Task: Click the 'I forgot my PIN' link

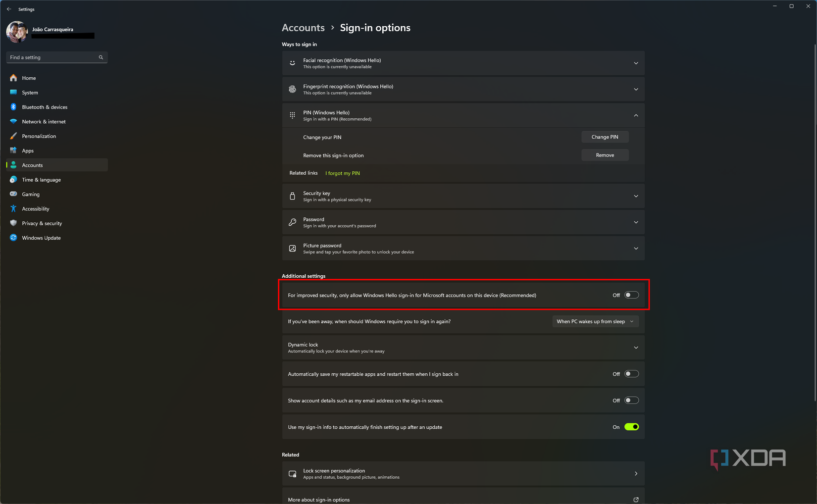Action: (343, 173)
